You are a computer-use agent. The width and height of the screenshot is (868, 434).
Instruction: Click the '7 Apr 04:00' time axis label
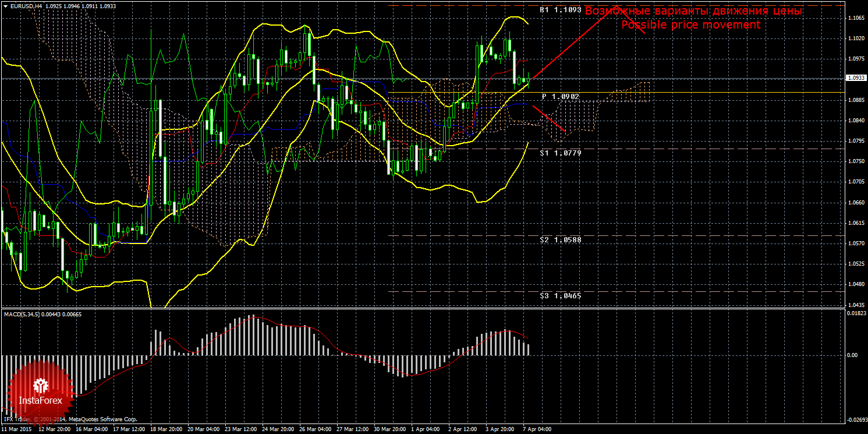536,429
